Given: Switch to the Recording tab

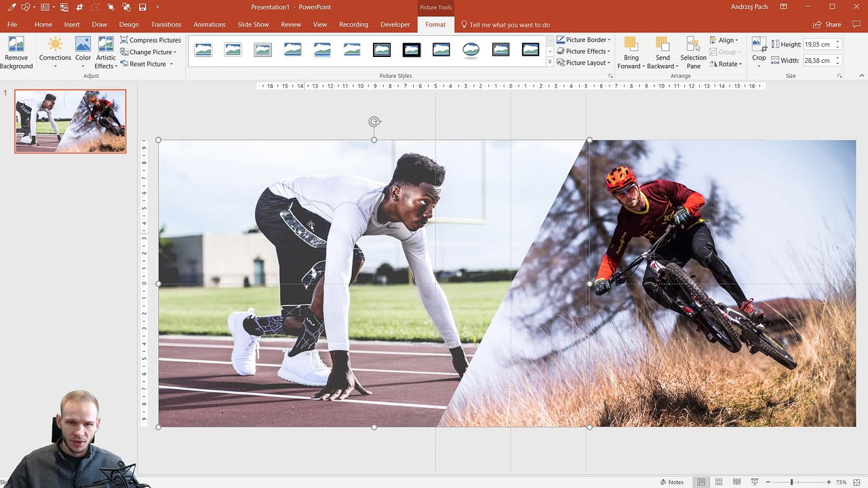Looking at the screenshot, I should click(353, 24).
